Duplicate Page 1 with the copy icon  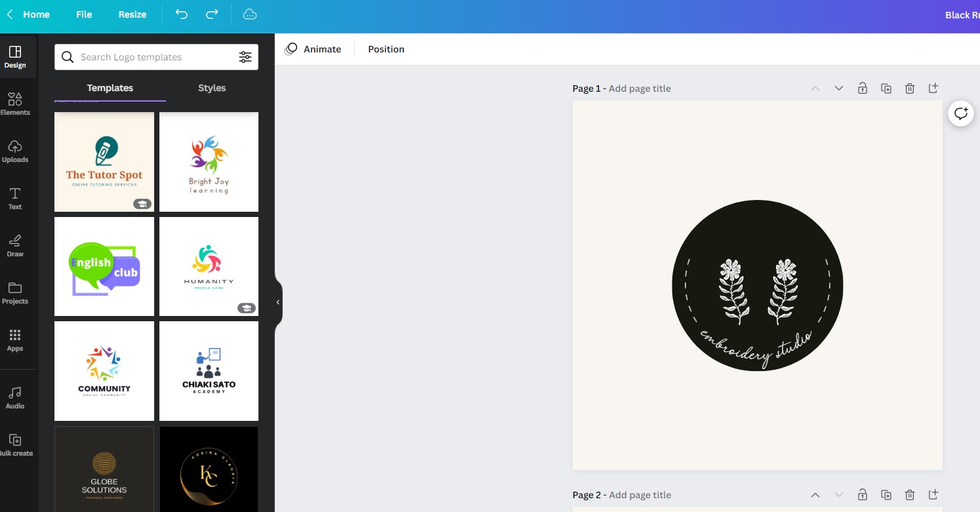[x=886, y=89]
